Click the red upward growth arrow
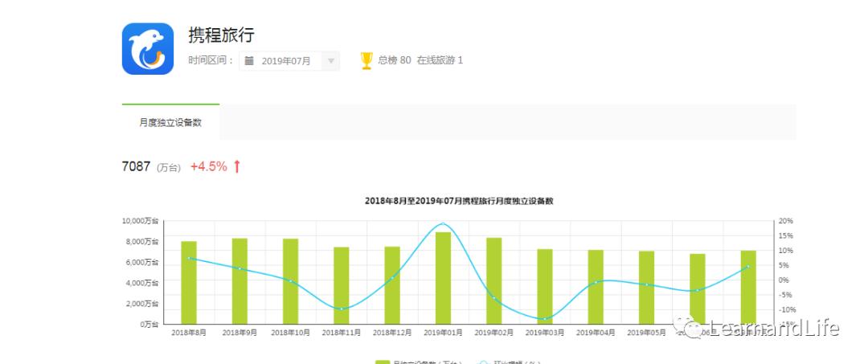 (x=237, y=166)
